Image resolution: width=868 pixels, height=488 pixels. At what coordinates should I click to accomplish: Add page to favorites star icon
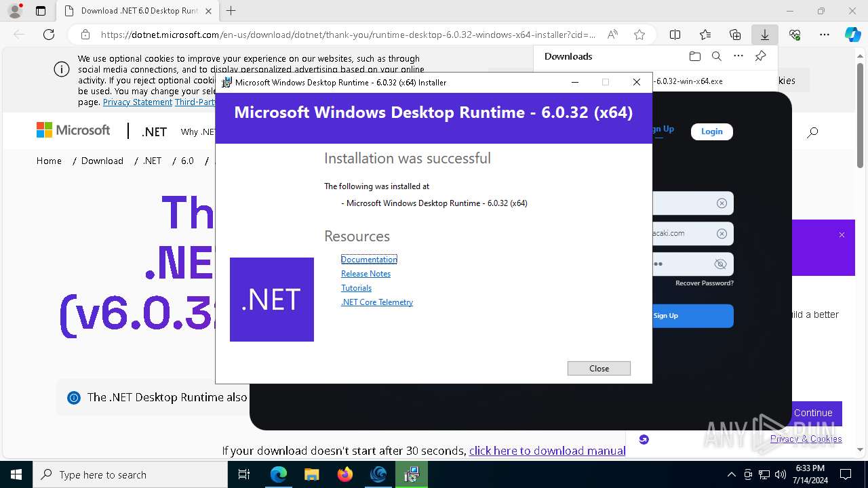tap(639, 35)
